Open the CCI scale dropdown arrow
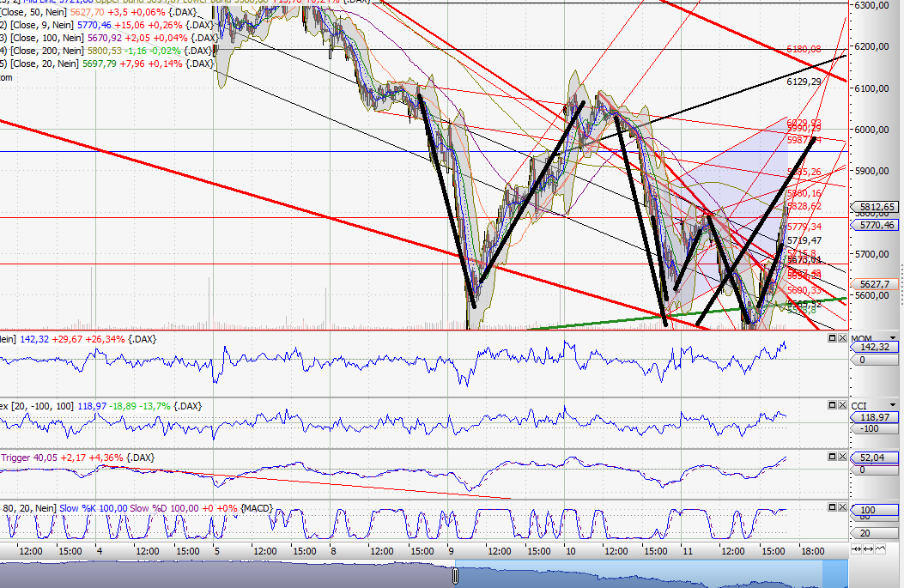Viewport: 904px width, 588px height. tap(895, 405)
